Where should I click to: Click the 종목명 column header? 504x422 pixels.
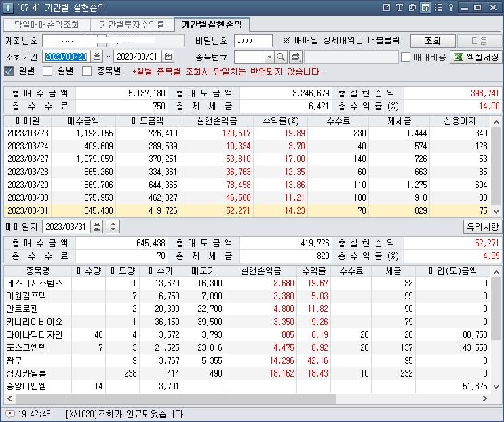point(37,271)
